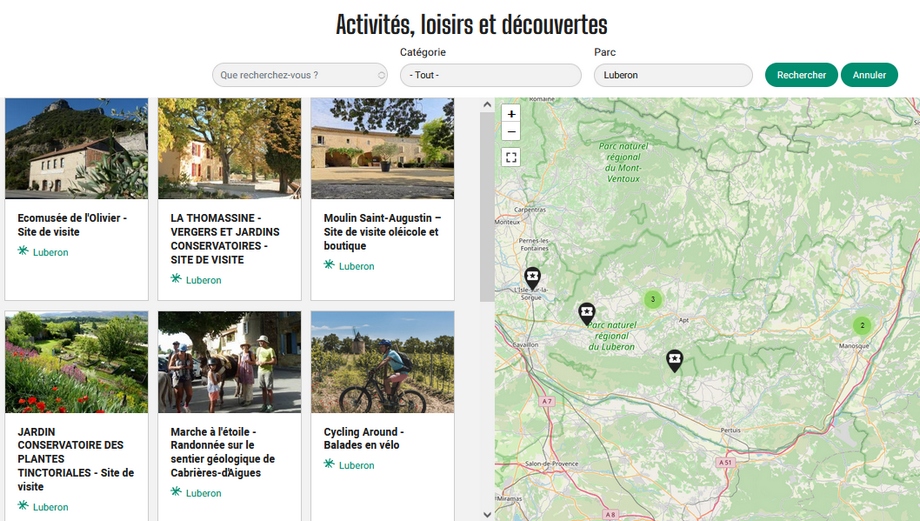Click star icon under Cycling Around card
This screenshot has width=920, height=521.
(329, 464)
